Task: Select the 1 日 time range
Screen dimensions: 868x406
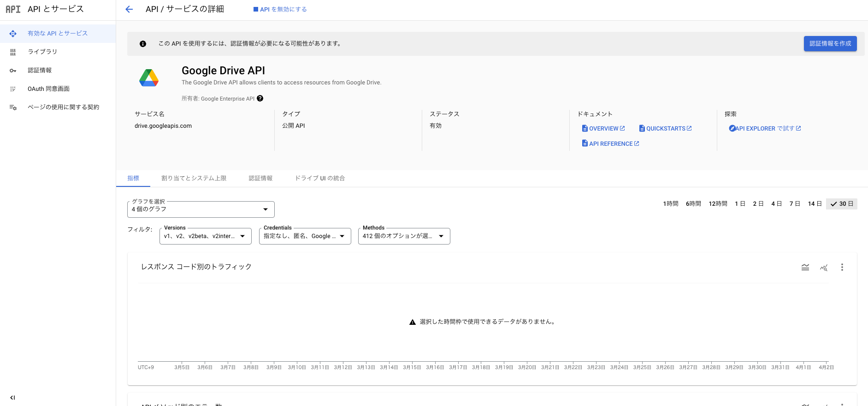Action: [740, 203]
